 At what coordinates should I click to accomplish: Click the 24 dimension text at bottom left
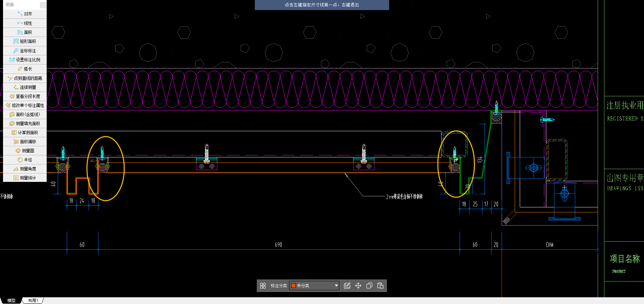82,201
